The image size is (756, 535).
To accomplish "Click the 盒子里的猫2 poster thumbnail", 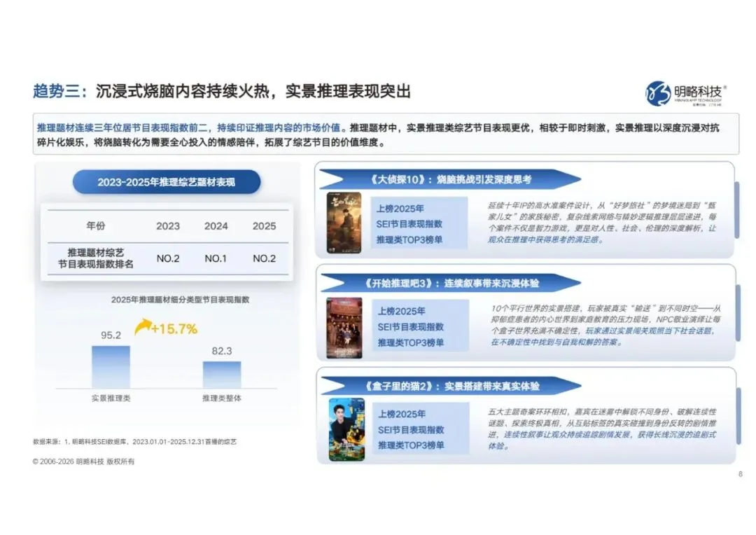I will [346, 429].
